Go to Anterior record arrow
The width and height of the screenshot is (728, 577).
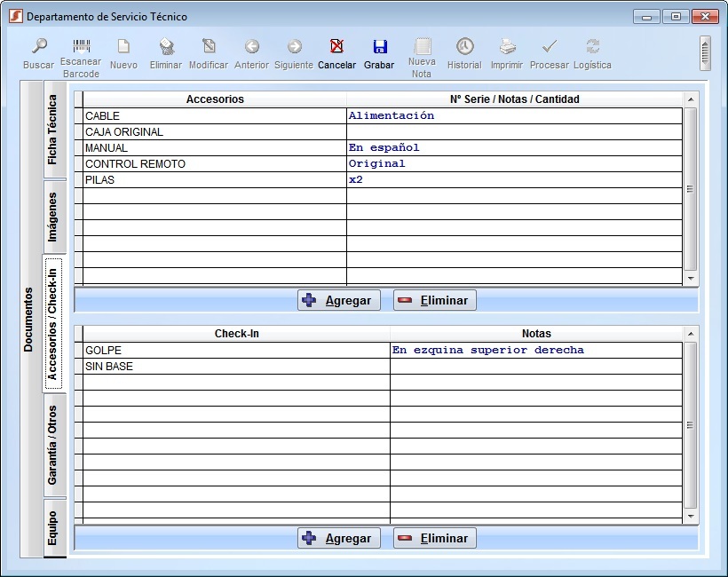coord(251,46)
